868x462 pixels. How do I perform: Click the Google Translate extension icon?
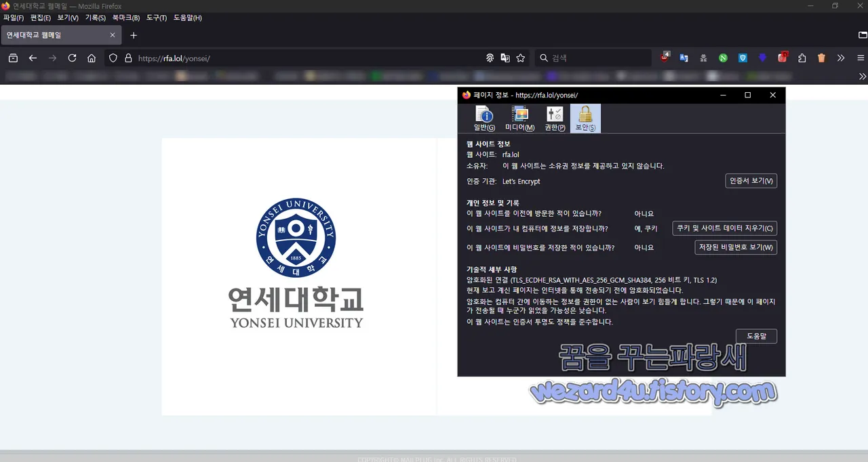684,58
